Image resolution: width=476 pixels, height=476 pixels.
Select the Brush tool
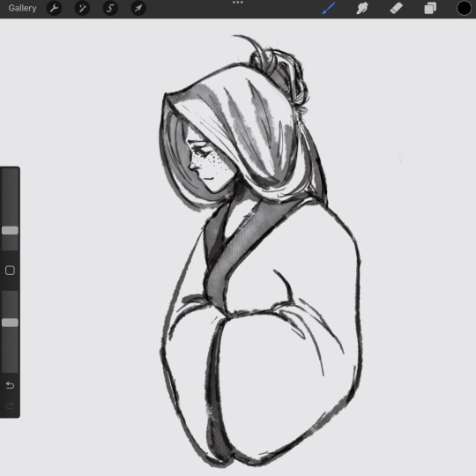tap(329, 8)
